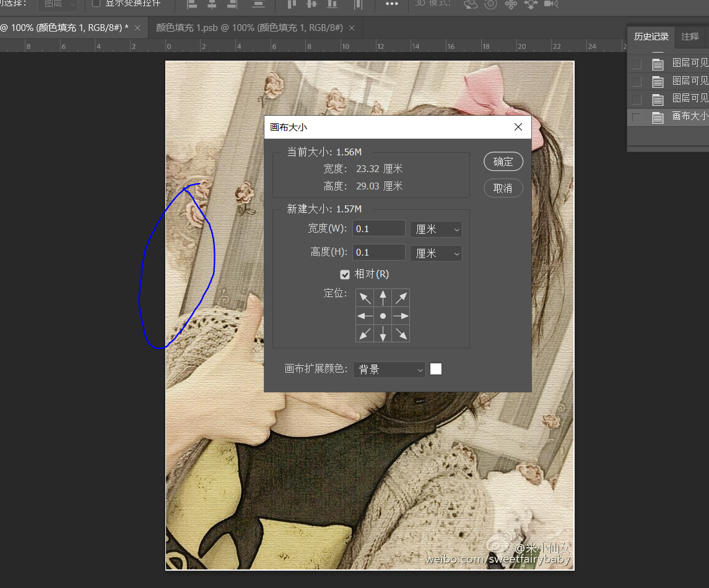Open the 画布扩展颜色 背景 dropdown
Viewport: 709px width, 588px height.
[389, 370]
